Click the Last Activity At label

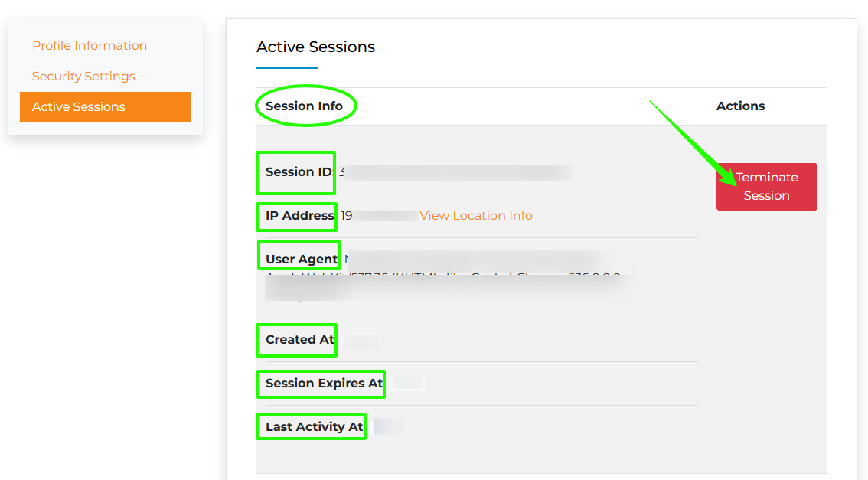click(313, 427)
